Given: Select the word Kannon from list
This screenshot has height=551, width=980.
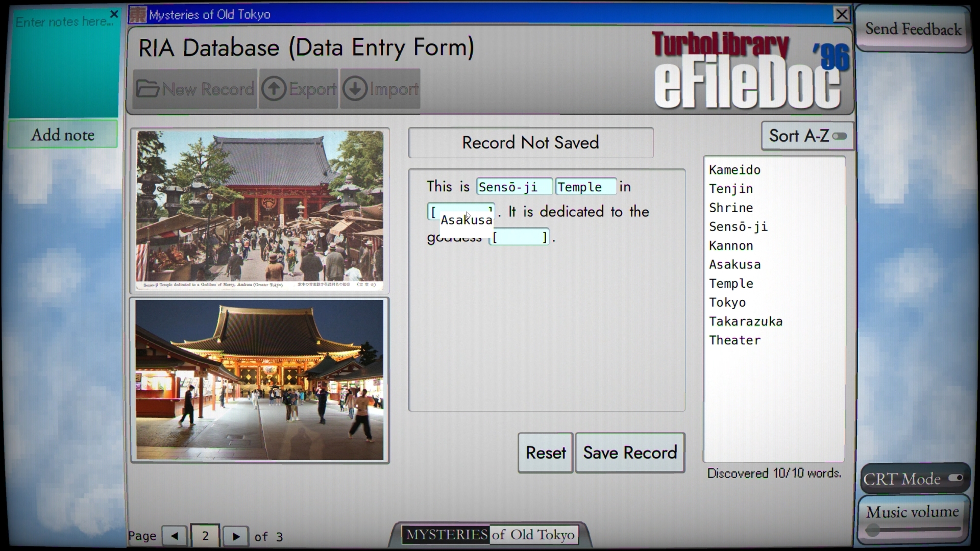Looking at the screenshot, I should pos(731,246).
